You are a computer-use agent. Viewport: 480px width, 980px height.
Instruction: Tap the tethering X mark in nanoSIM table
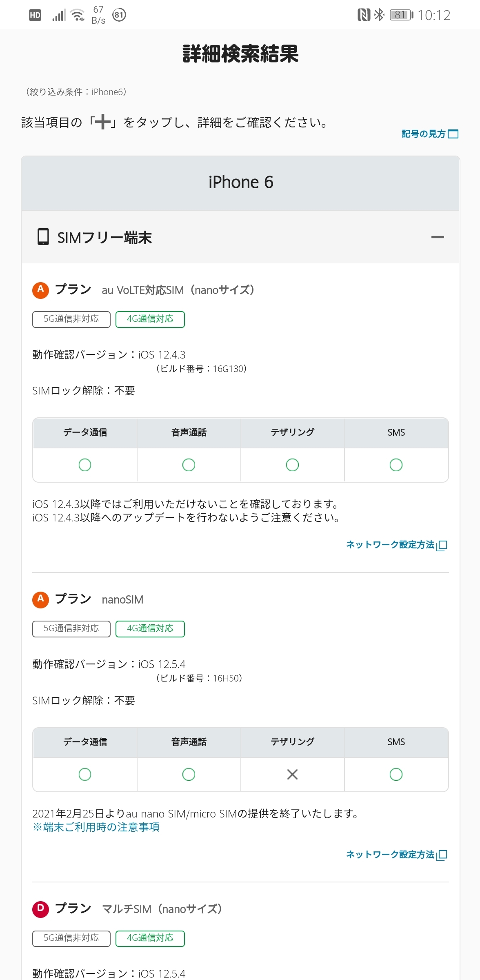tap(292, 774)
